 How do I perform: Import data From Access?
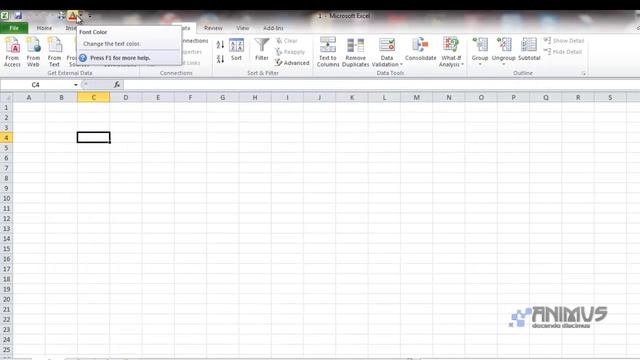pos(12,51)
